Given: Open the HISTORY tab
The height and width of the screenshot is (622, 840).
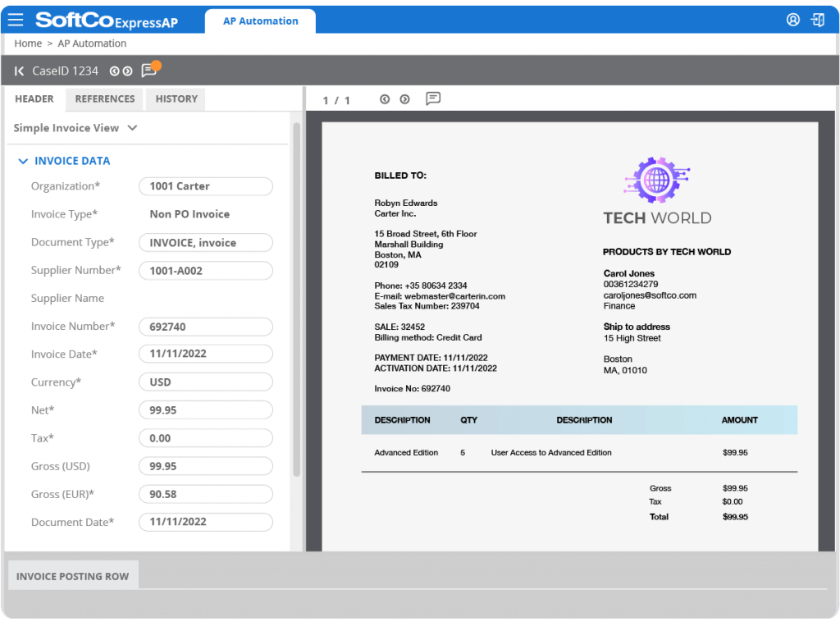Looking at the screenshot, I should point(176,99).
